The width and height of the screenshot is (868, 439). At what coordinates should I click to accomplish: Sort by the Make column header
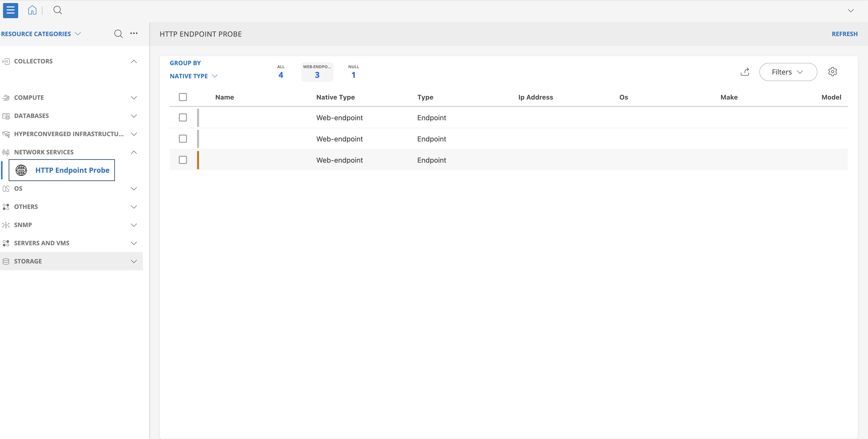[x=729, y=97]
